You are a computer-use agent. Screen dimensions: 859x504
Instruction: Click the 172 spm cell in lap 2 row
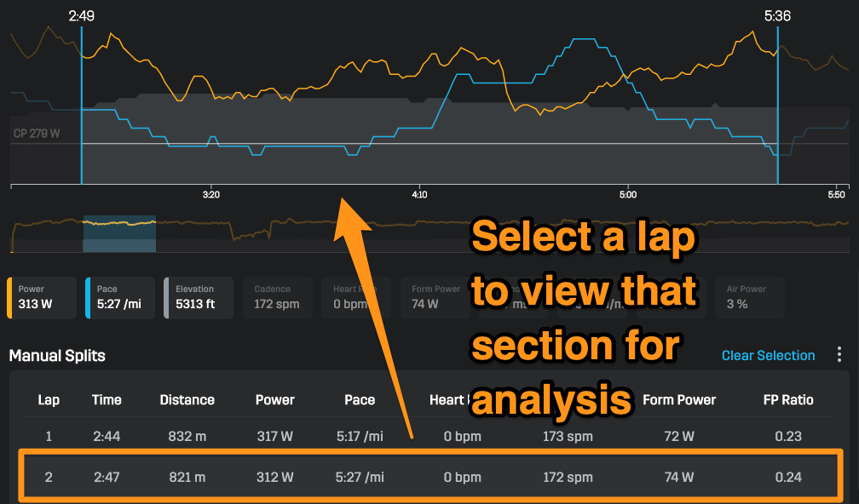click(x=568, y=478)
